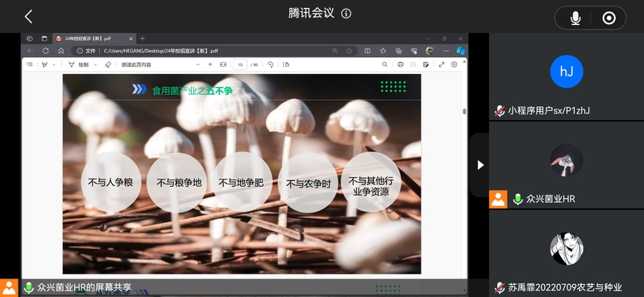
Task: Open the Copilot sidebar icon
Action: (x=461, y=51)
